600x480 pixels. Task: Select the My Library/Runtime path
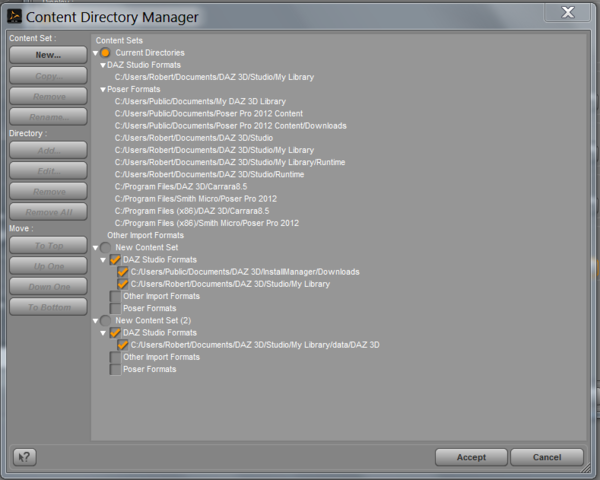tap(230, 162)
